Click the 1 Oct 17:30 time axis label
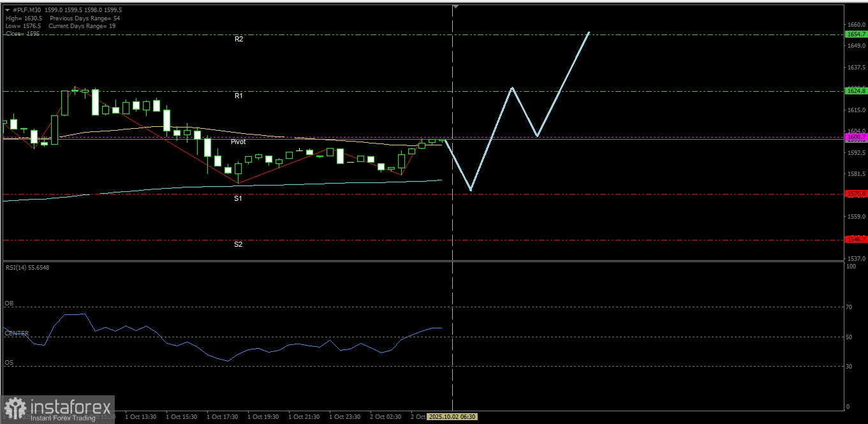The height and width of the screenshot is (424, 868). [x=222, y=416]
